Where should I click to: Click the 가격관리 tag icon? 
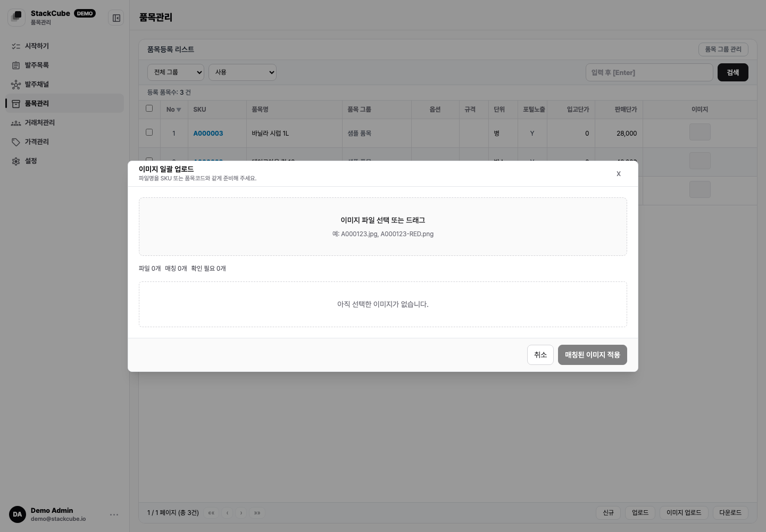pos(16,142)
